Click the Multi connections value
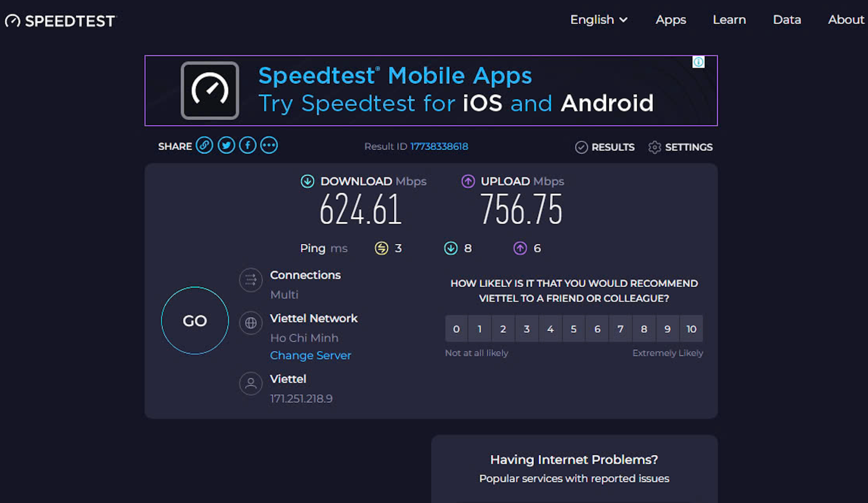The width and height of the screenshot is (868, 503). pyautogui.click(x=284, y=295)
